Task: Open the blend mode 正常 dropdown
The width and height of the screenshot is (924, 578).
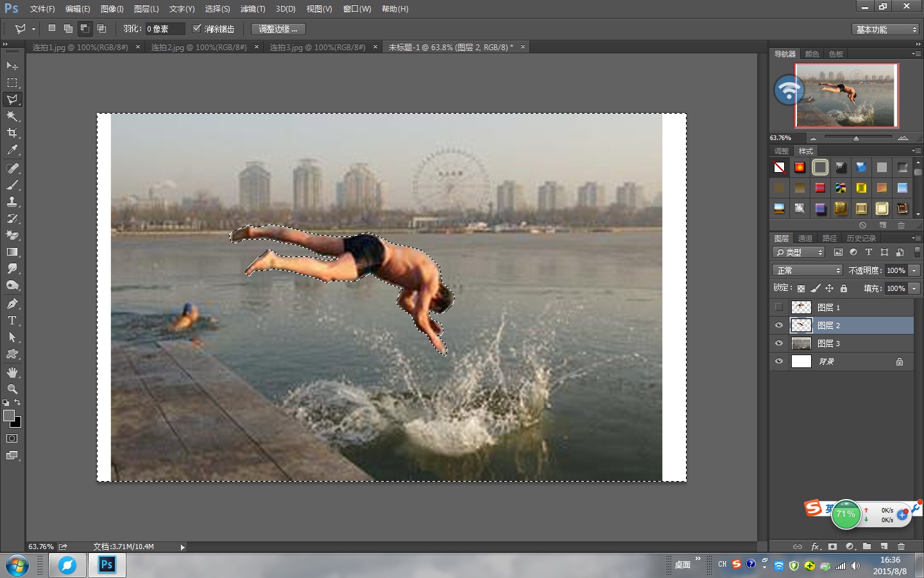Action: (807, 270)
